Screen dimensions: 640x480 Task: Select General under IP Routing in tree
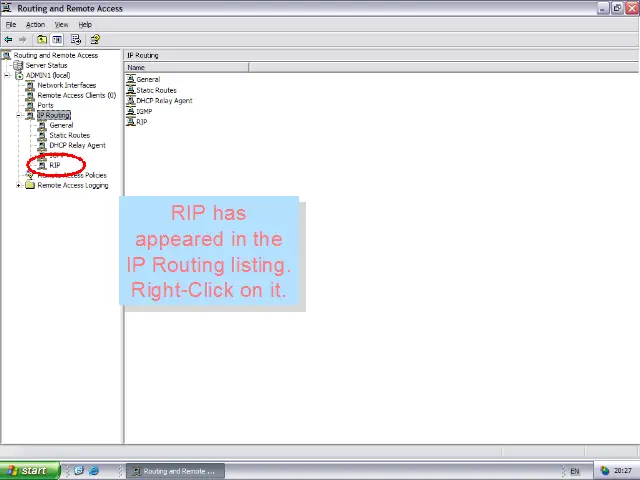click(x=61, y=125)
